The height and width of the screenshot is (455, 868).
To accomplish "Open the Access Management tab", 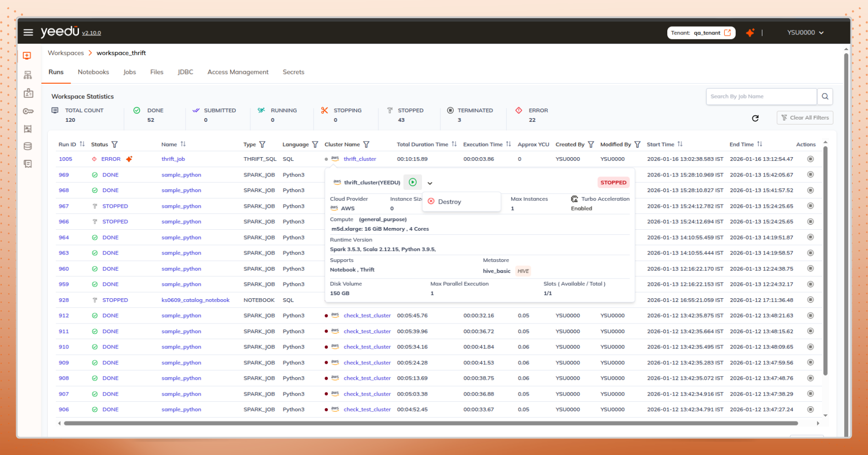I will point(238,72).
